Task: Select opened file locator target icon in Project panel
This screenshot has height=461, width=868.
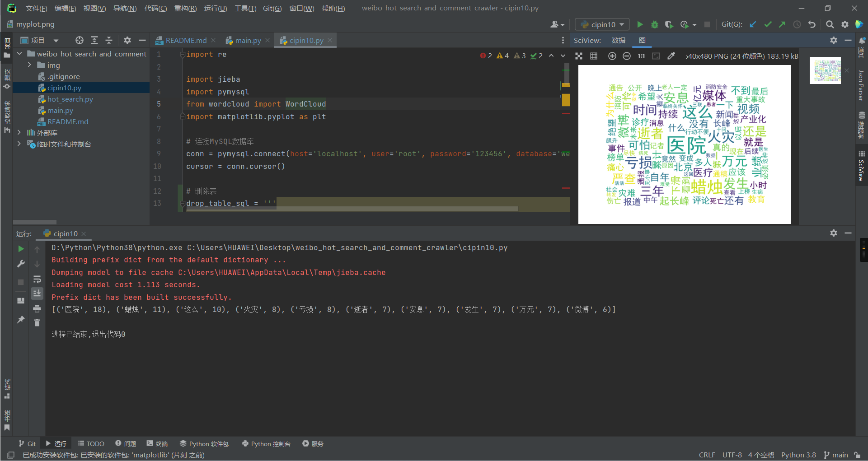Action: coord(80,40)
